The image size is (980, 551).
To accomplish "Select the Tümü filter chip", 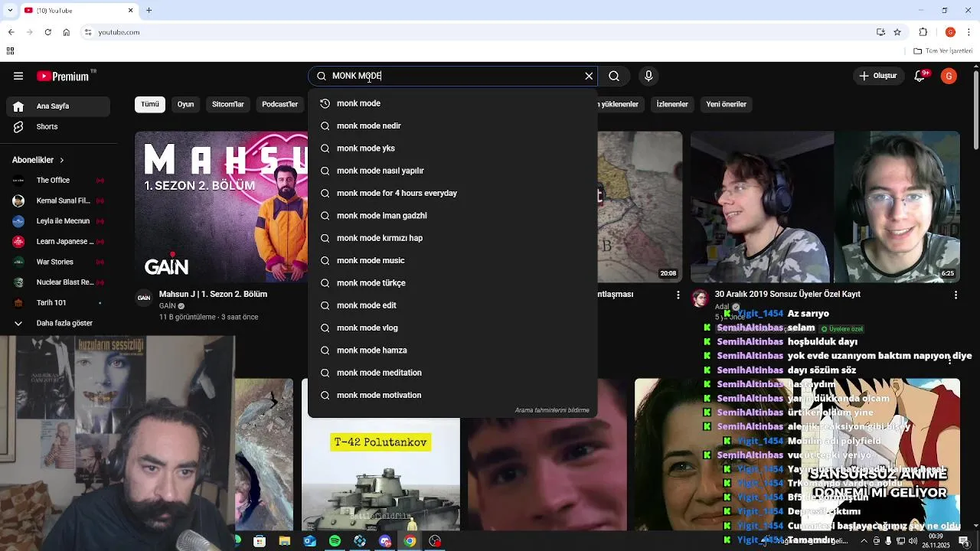I will coord(150,104).
